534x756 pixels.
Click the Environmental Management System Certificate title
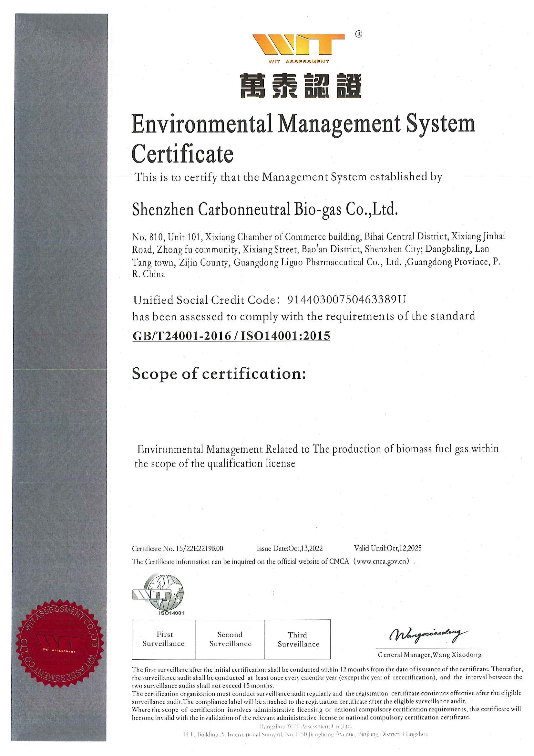coord(303,138)
